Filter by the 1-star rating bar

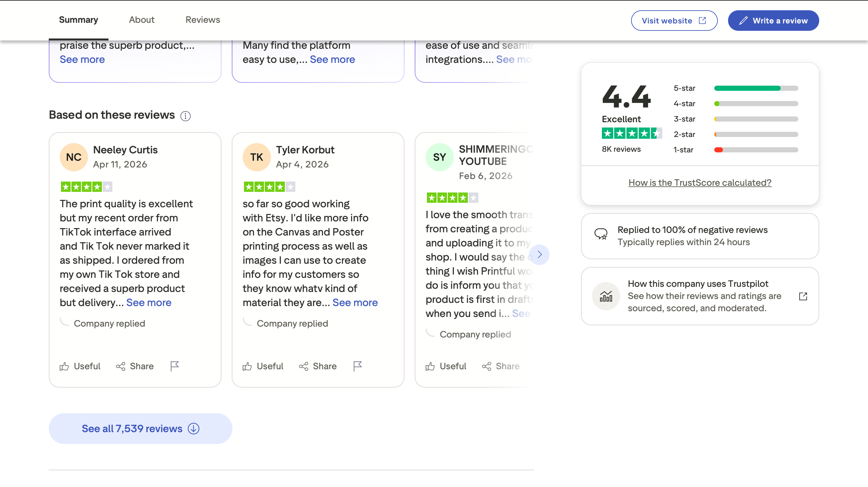[756, 150]
